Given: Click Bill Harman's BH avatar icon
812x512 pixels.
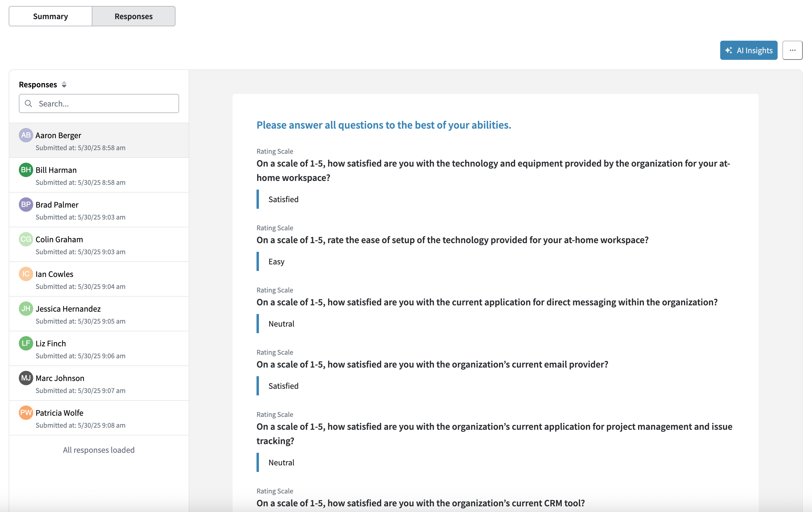Looking at the screenshot, I should [x=26, y=170].
